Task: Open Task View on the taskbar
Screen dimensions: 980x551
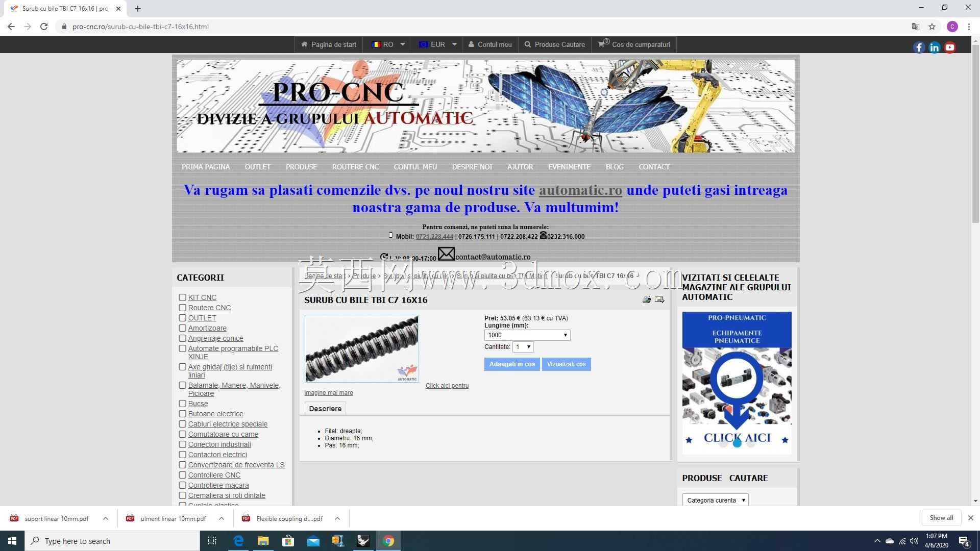Action: click(x=212, y=541)
